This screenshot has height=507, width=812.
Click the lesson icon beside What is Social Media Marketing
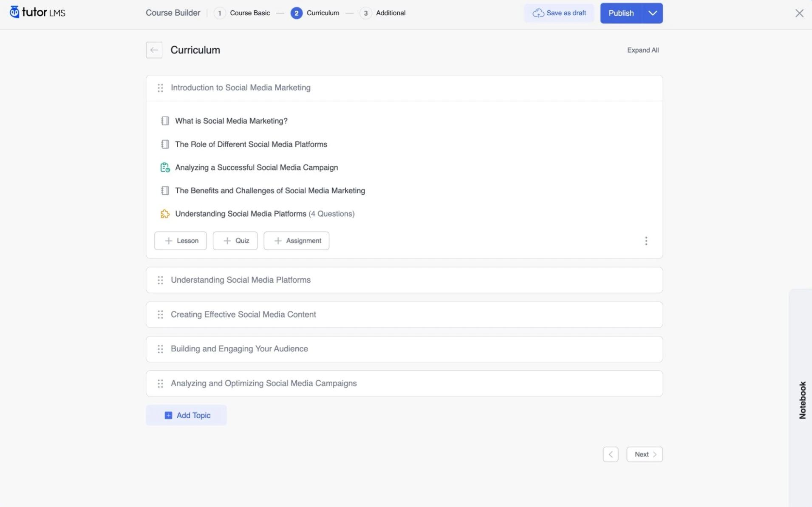click(165, 121)
